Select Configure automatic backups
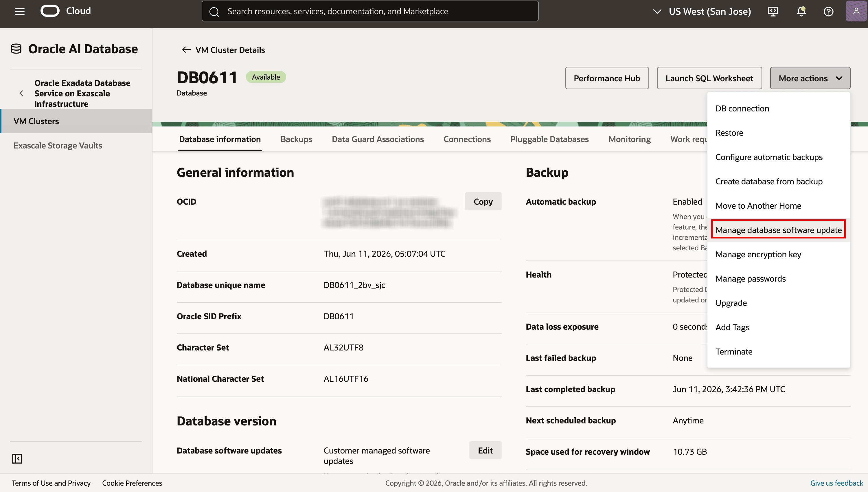This screenshot has width=868, height=492. pos(779,157)
